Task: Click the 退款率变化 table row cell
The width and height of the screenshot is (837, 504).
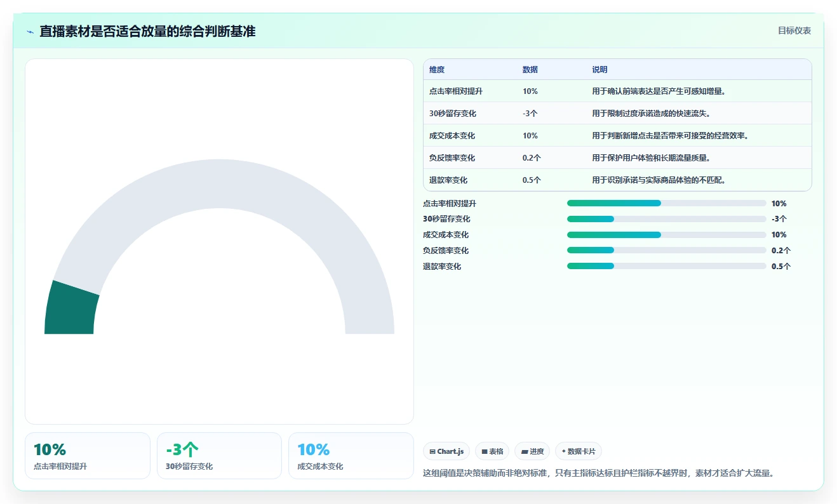Action: pos(448,180)
